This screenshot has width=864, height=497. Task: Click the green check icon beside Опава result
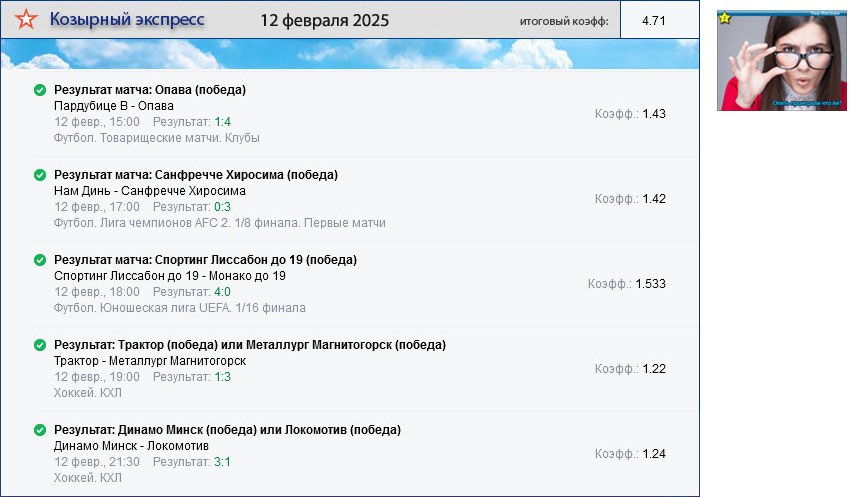point(40,90)
